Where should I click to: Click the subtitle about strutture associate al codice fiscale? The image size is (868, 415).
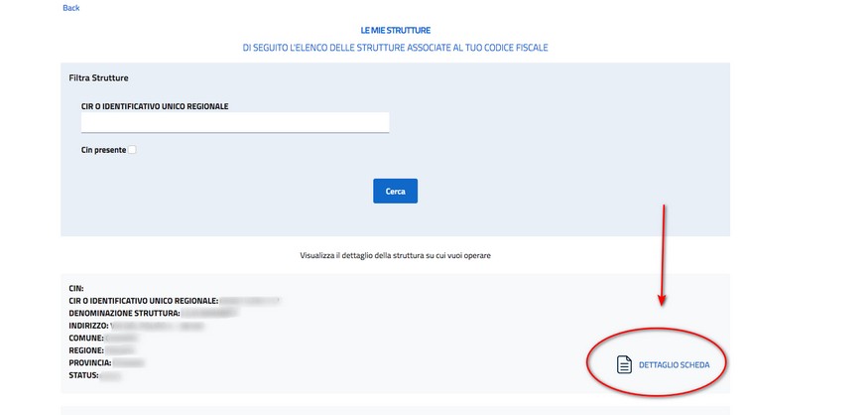pyautogui.click(x=395, y=48)
